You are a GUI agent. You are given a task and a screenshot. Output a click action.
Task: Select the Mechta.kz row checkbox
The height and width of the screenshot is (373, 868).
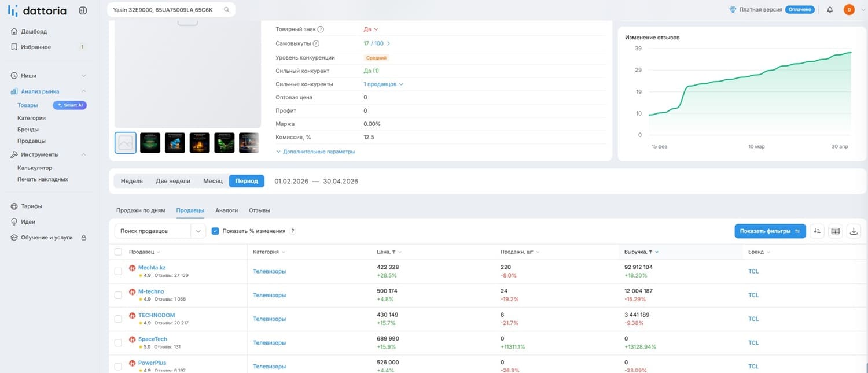click(119, 271)
